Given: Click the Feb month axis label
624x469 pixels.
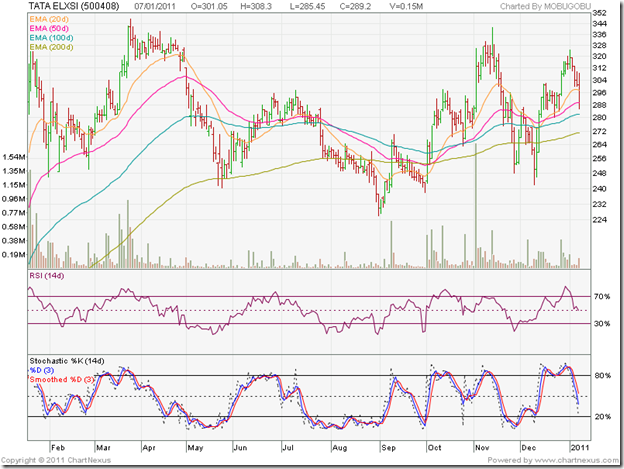Looking at the screenshot, I should [x=58, y=448].
